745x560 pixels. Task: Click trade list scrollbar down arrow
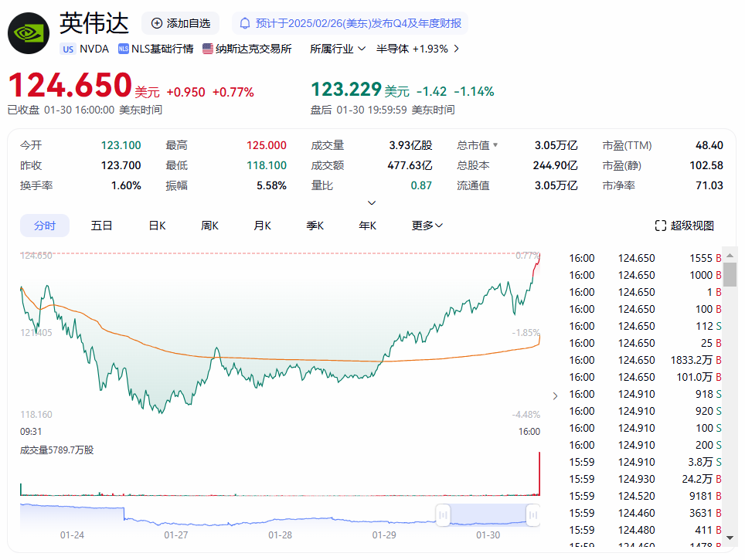coord(730,538)
